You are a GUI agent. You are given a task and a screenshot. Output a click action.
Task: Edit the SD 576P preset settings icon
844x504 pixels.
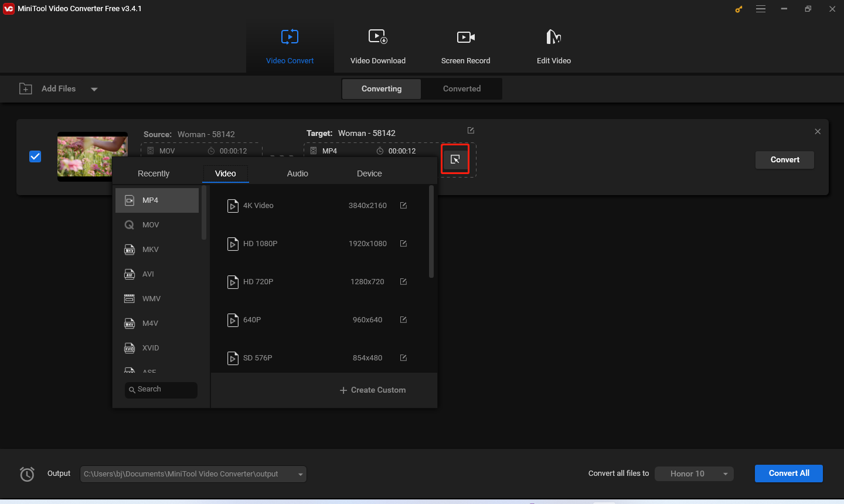coord(403,358)
